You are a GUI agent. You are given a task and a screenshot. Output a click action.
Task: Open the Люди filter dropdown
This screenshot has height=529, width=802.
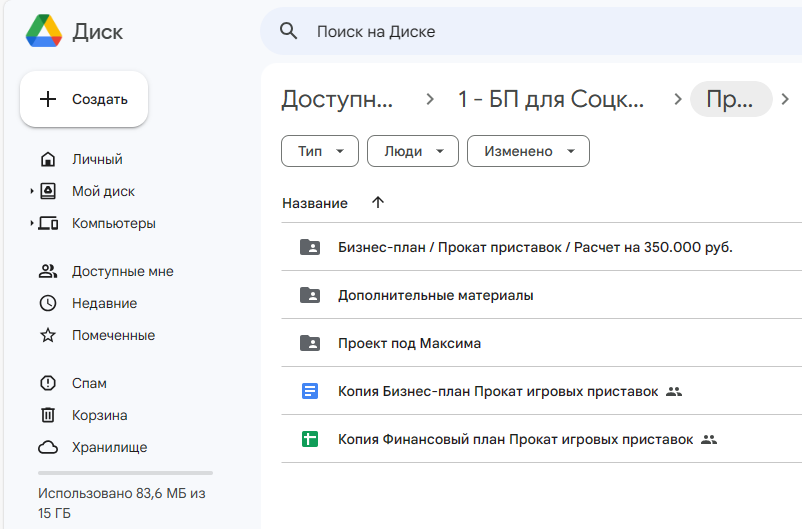click(413, 151)
